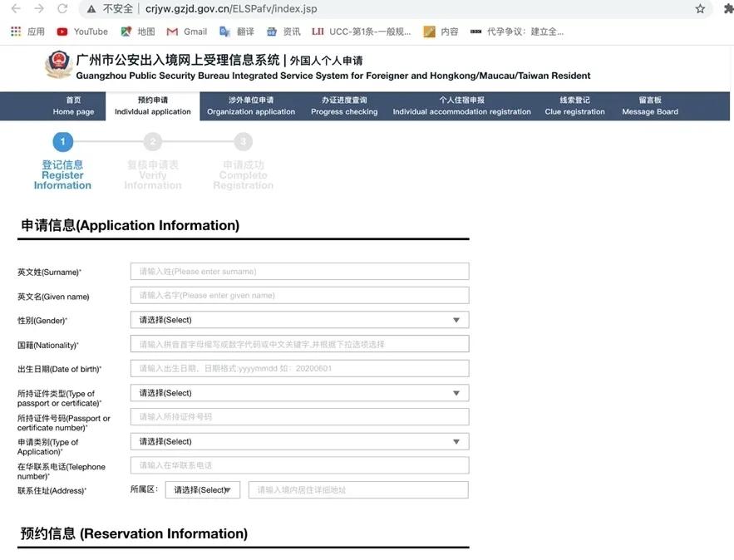Switch to Home page tab
The image size is (734, 560).
pyautogui.click(x=73, y=106)
